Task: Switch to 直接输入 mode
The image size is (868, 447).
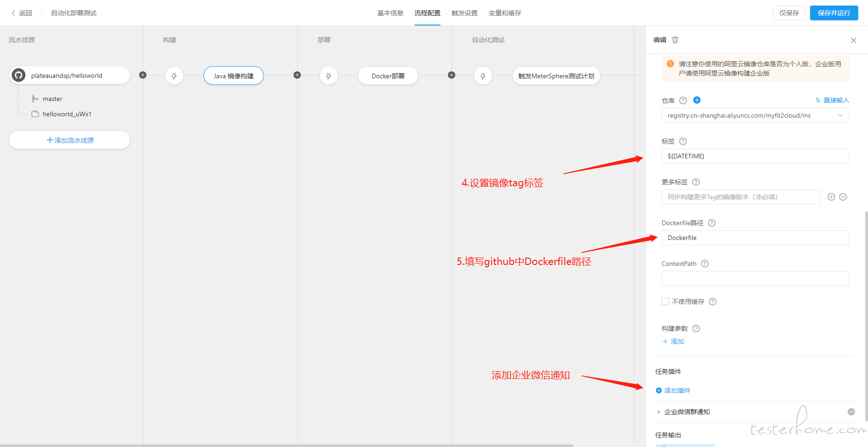Action: [832, 100]
